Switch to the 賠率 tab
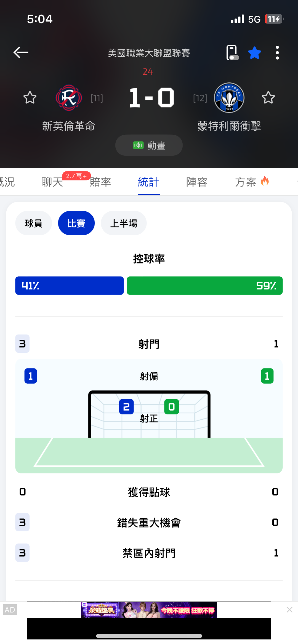 pos(100,182)
